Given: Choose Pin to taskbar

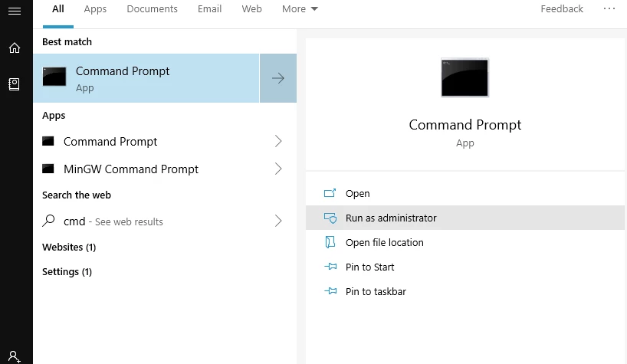Looking at the screenshot, I should [465, 291].
